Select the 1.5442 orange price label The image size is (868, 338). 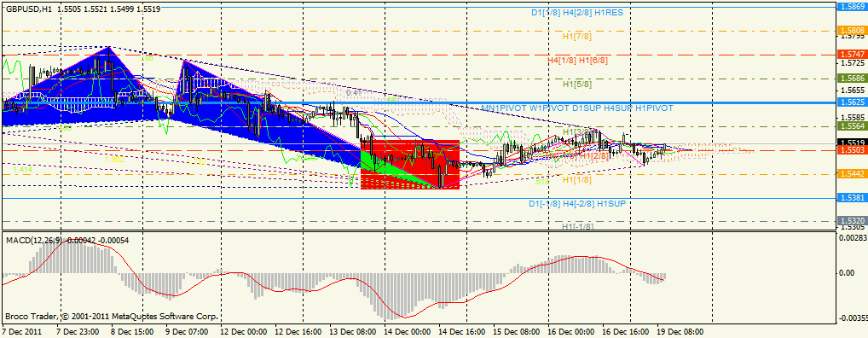click(852, 174)
